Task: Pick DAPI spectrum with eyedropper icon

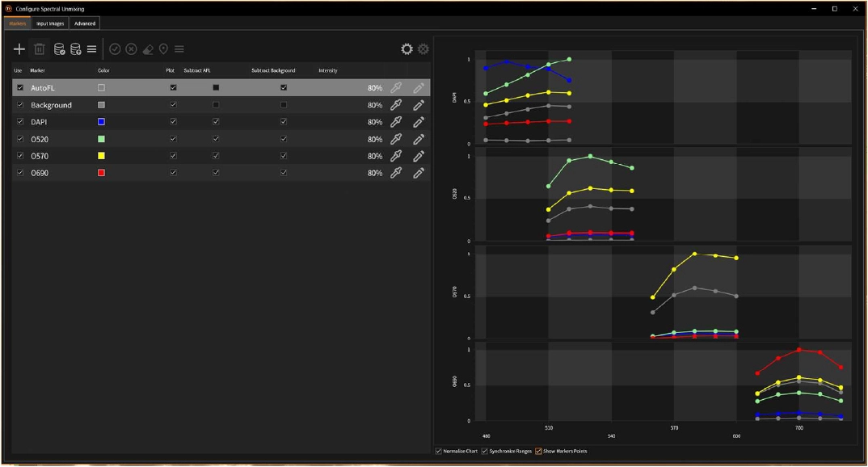Action: tap(396, 122)
